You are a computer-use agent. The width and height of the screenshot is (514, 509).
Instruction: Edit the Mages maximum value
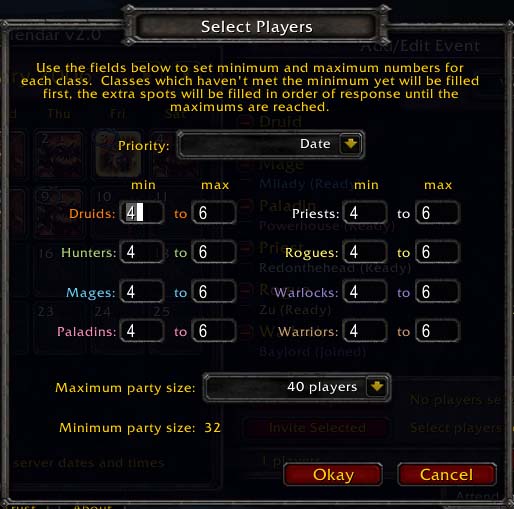[214, 292]
